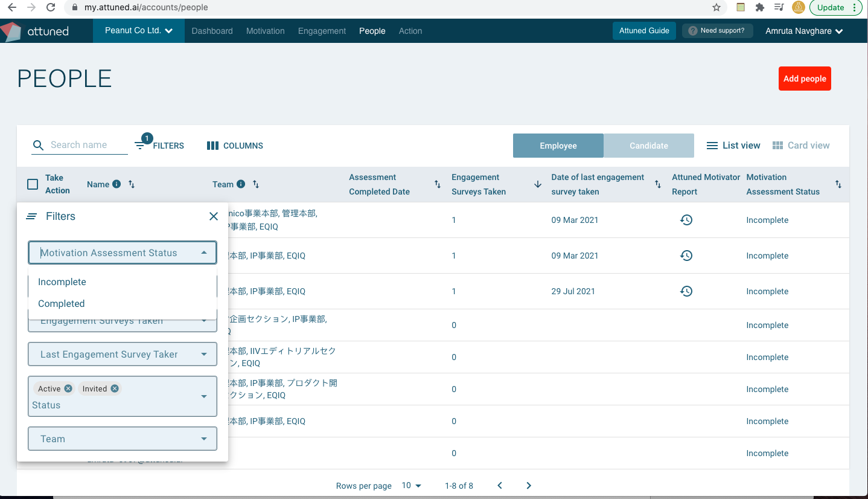The width and height of the screenshot is (868, 499).
Task: Click the Need support question mark icon
Action: pos(694,31)
